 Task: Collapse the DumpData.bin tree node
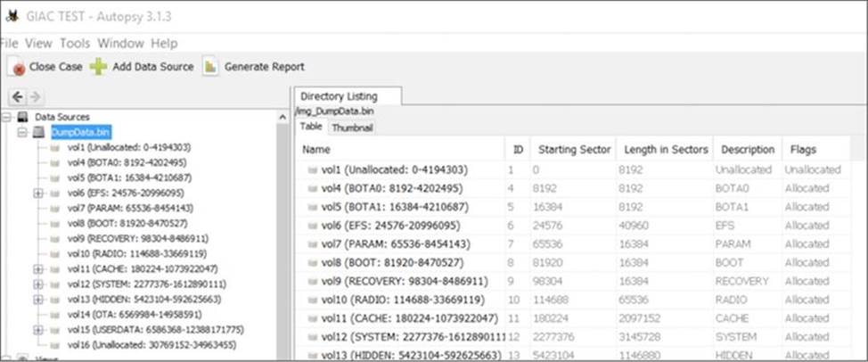pyautogui.click(x=22, y=132)
